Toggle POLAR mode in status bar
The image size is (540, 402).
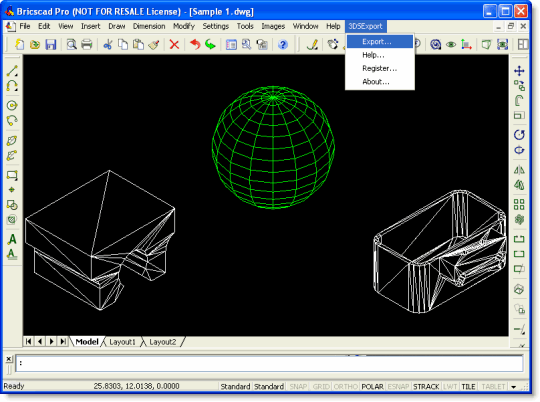click(x=372, y=386)
